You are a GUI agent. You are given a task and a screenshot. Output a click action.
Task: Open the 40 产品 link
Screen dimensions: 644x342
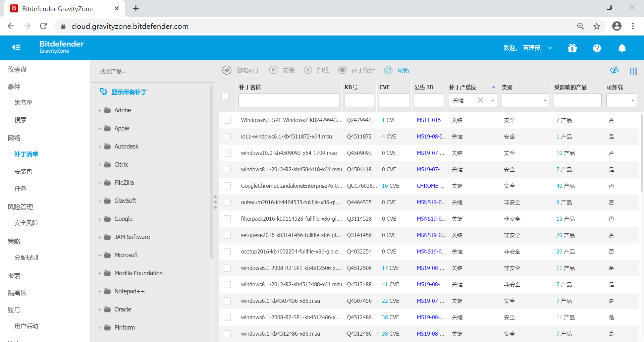565,186
